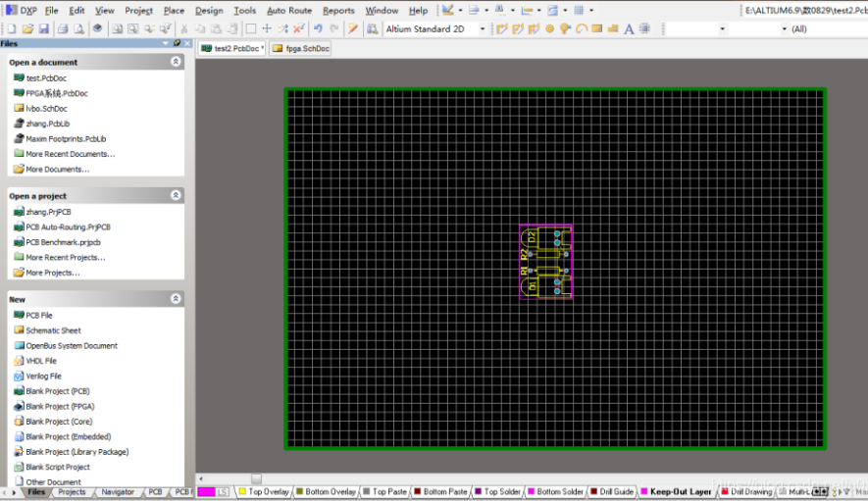Open the Reports menu
Image resolution: width=868 pixels, height=501 pixels.
coord(338,11)
